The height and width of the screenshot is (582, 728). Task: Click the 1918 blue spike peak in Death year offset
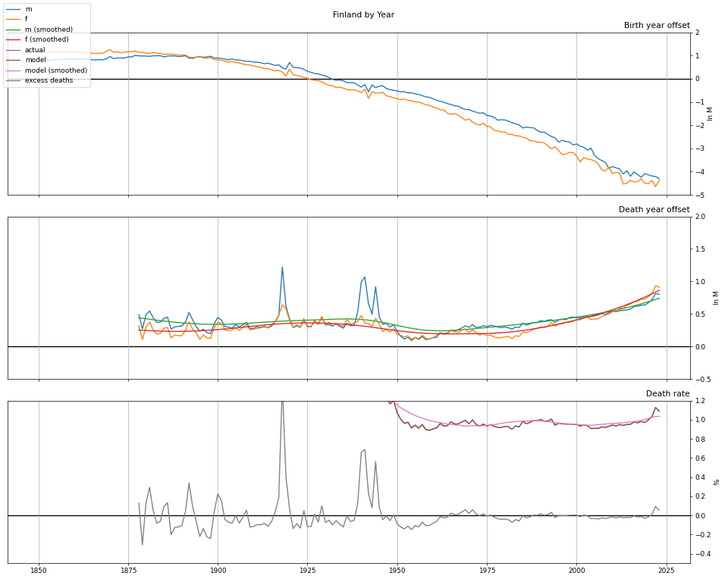(282, 268)
